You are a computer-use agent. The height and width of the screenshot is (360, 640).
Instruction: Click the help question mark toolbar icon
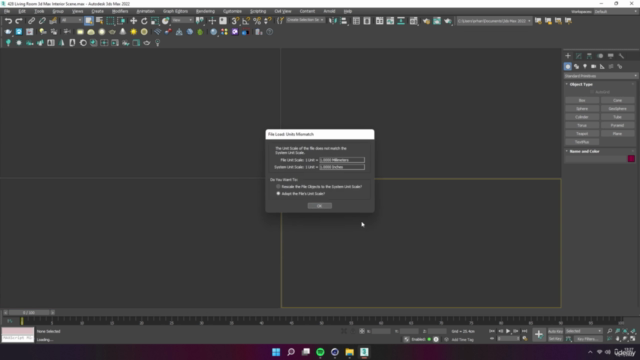(x=269, y=32)
